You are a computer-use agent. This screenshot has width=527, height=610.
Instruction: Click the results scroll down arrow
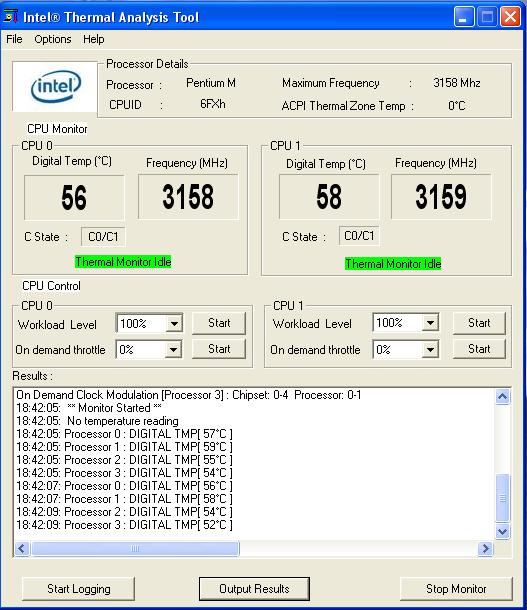[x=502, y=531]
